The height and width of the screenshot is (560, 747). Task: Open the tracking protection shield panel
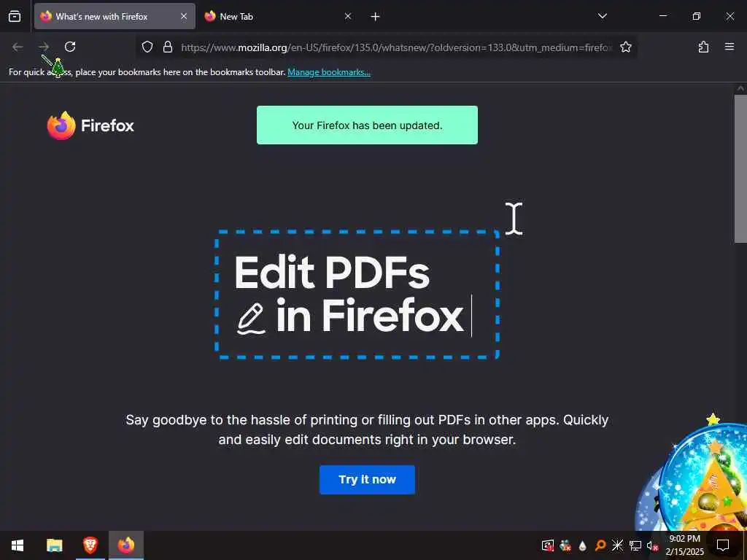[x=147, y=47]
